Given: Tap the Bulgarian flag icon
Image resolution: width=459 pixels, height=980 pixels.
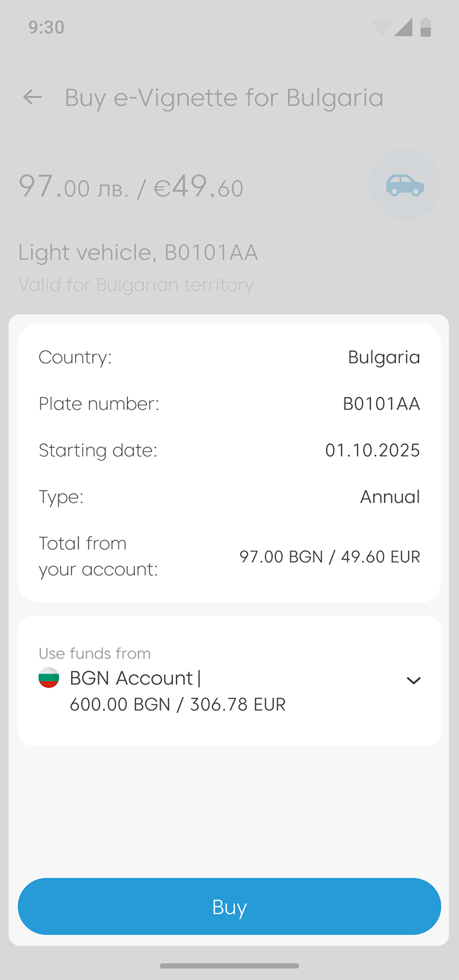Looking at the screenshot, I should [x=49, y=678].
